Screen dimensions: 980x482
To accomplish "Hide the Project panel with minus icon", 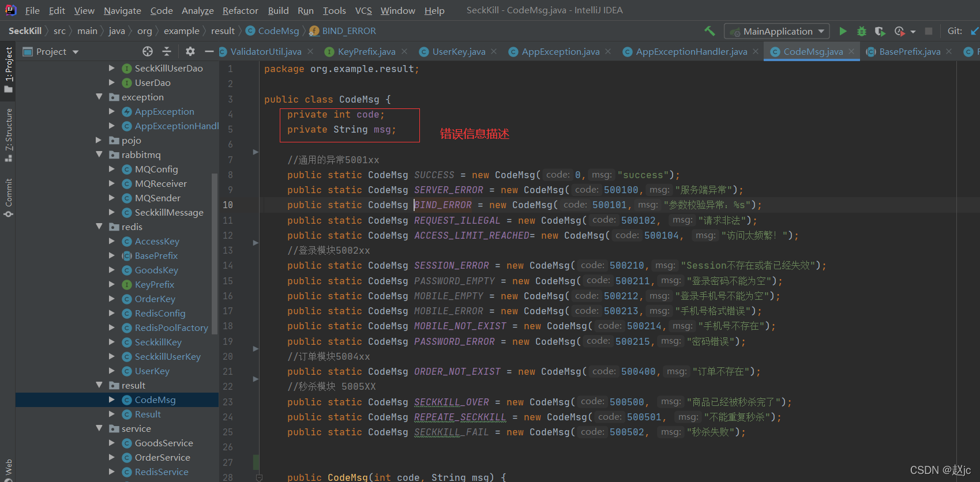I will click(209, 51).
